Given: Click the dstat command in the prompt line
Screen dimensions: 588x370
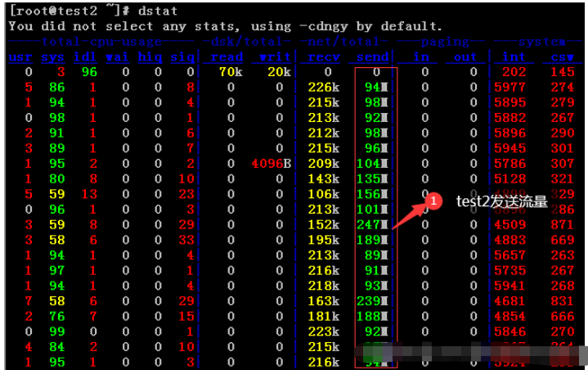Looking at the screenshot, I should tap(158, 11).
